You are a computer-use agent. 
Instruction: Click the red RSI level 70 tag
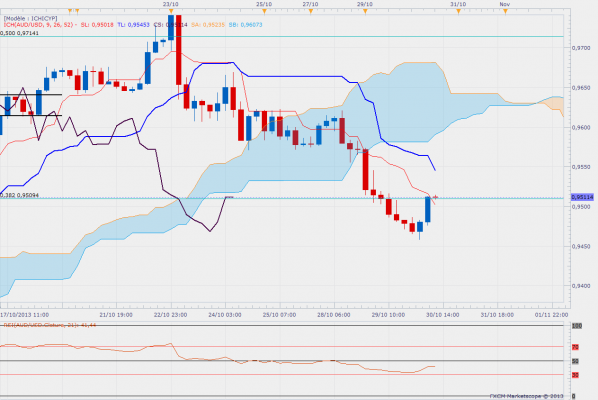click(575, 347)
